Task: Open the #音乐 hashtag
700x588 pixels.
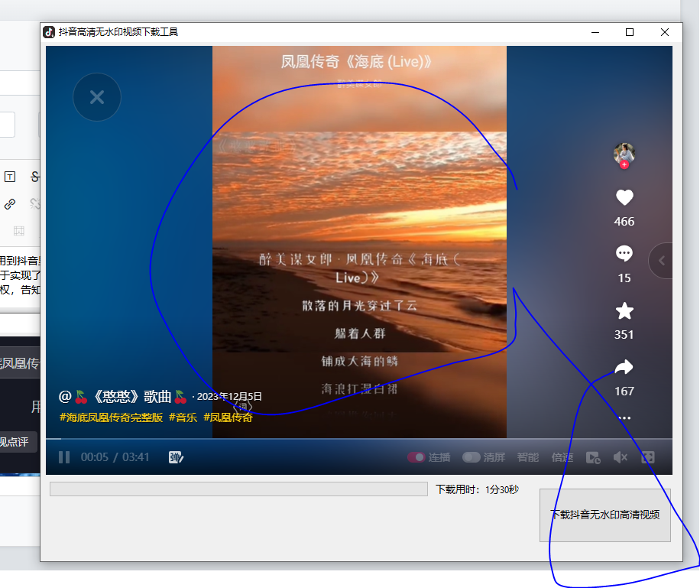Action: (x=183, y=417)
